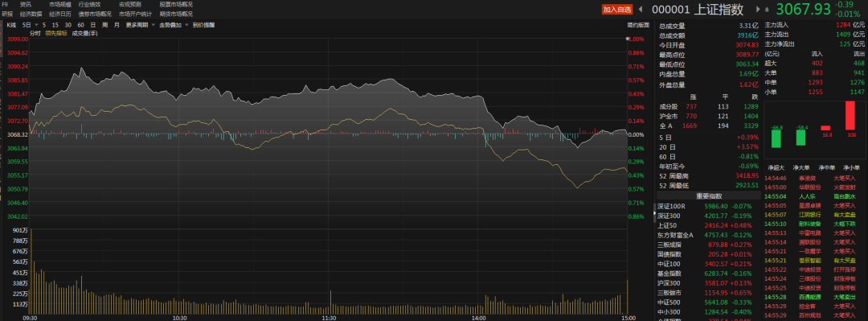Screen dimensions: 868x321
Task: Open 股票市场概况 menu item
Action: tap(176, 5)
